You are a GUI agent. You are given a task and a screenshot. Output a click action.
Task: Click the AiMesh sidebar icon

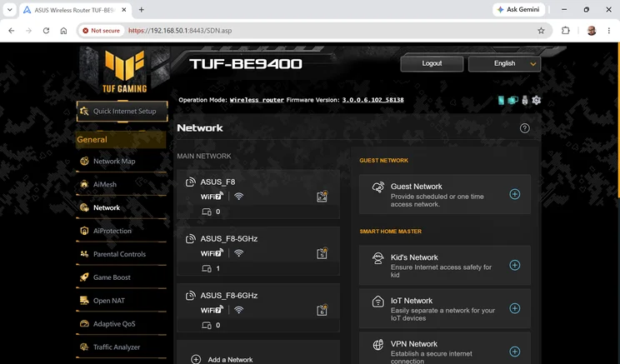click(x=84, y=184)
